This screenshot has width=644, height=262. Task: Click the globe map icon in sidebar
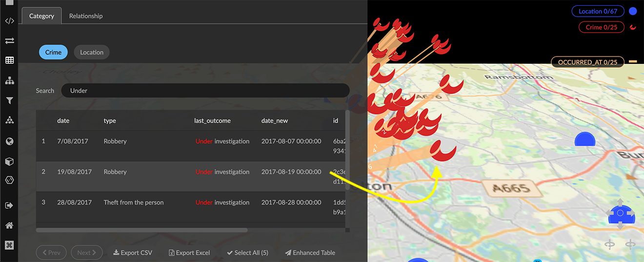coord(9,141)
